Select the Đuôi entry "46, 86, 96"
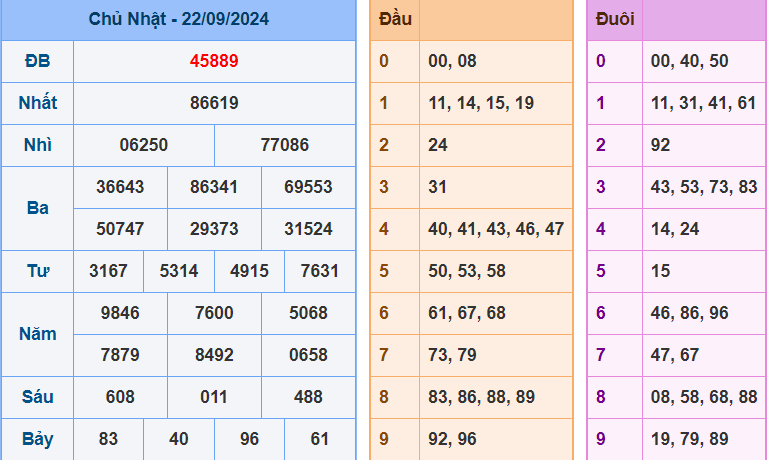Image resolution: width=768 pixels, height=460 pixels. [689, 313]
